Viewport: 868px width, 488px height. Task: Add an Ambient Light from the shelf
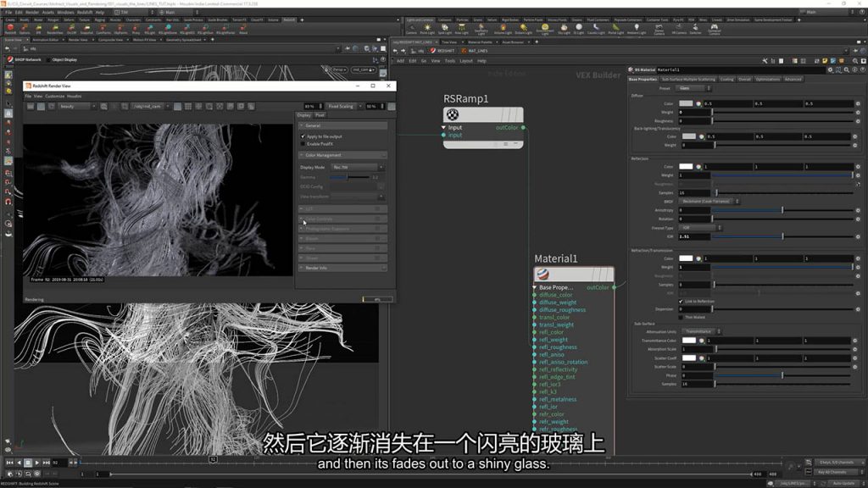(x=637, y=27)
